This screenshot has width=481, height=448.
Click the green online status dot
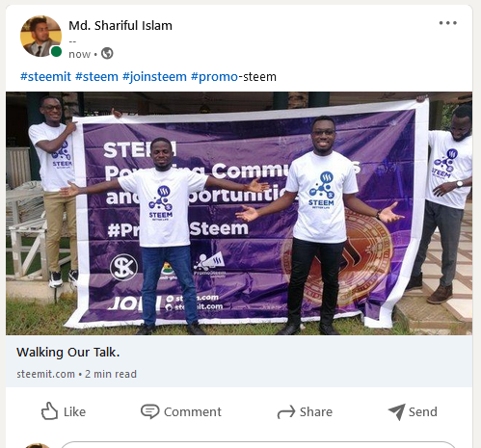56,51
